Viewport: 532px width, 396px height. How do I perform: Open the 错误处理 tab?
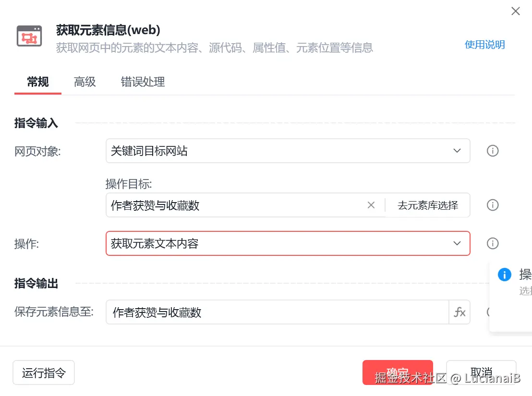coord(143,82)
